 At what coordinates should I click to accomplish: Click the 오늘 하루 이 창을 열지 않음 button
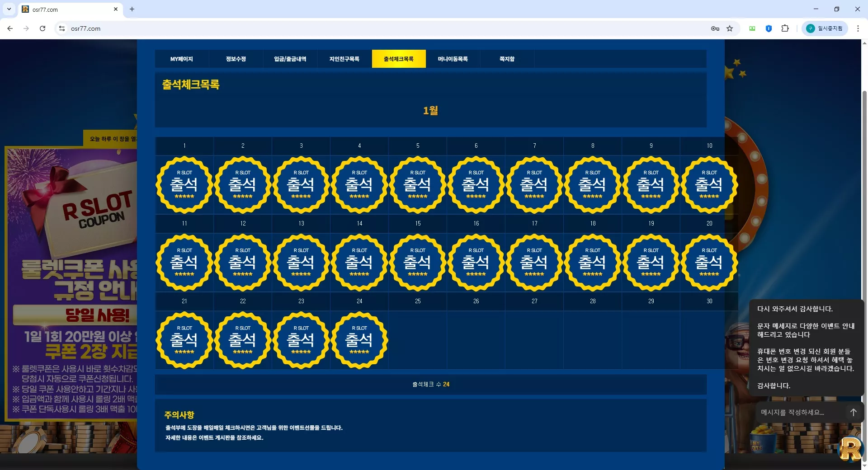pos(110,139)
